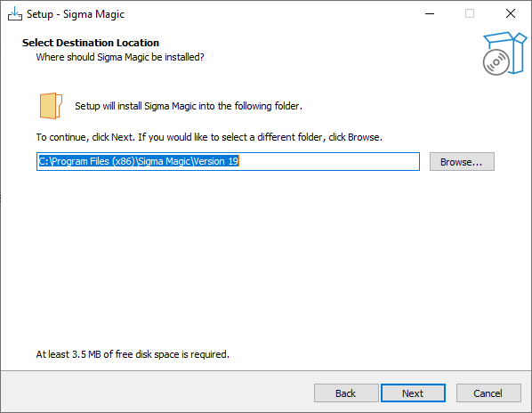Click the 'To continue, click Next' instruction text
Screen dimensions: 532x413
point(209,137)
